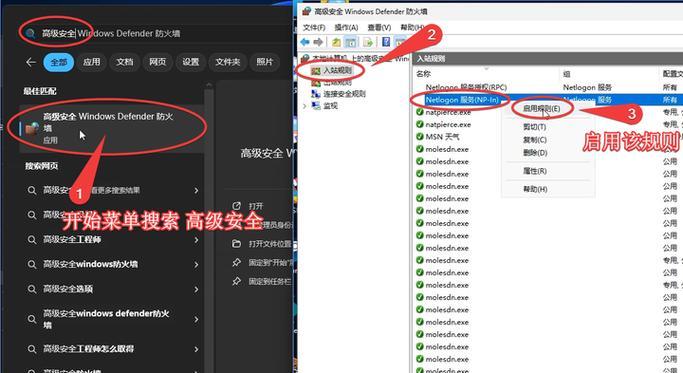Click the back arrow in the search panel
Image resolution: width=683 pixels, height=373 pixels.
tap(31, 62)
